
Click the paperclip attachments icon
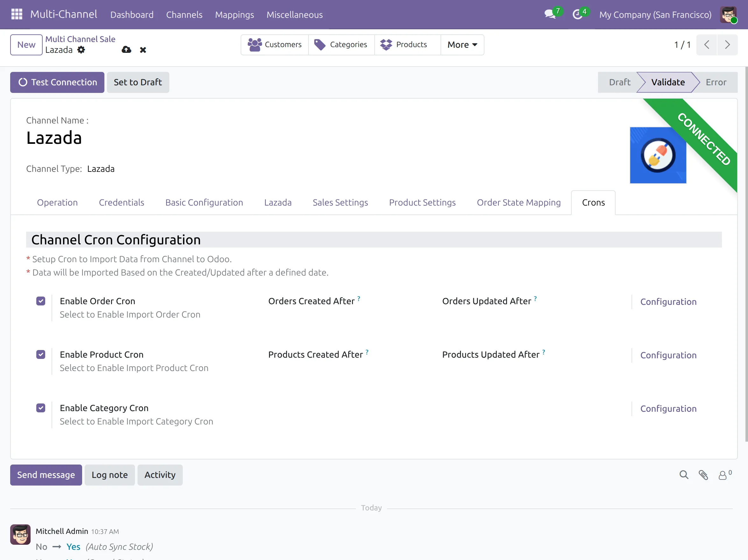click(x=703, y=475)
